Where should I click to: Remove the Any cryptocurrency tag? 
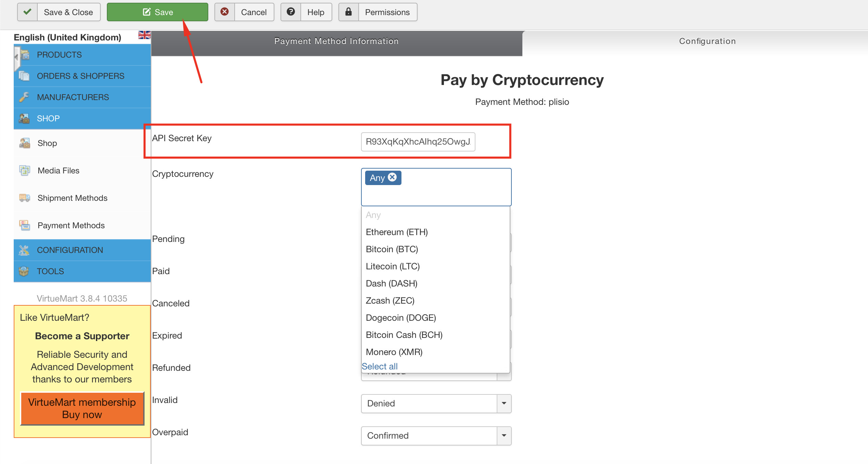(392, 177)
